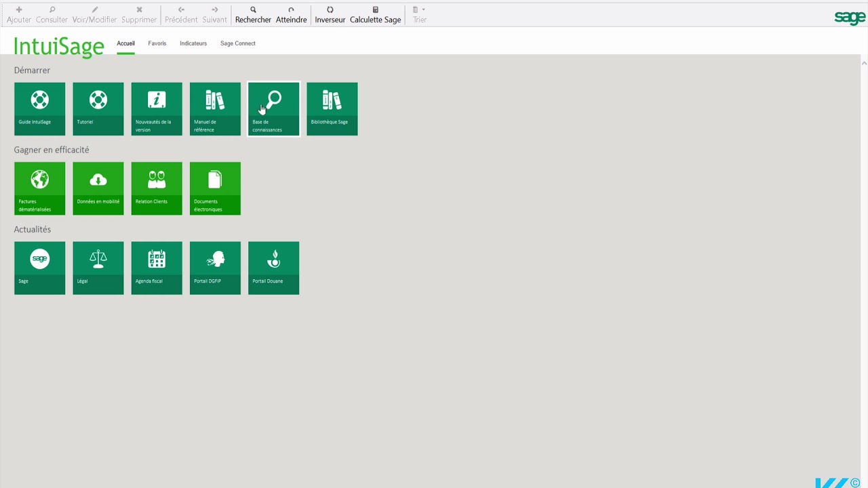Open the Guide IntuiSage tile
This screenshot has height=488, width=868.
coord(39,109)
